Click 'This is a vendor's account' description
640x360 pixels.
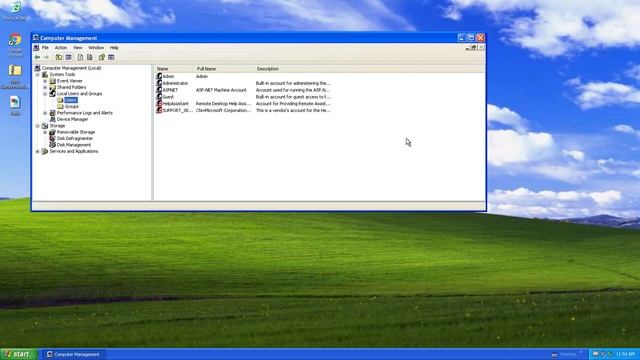293,110
